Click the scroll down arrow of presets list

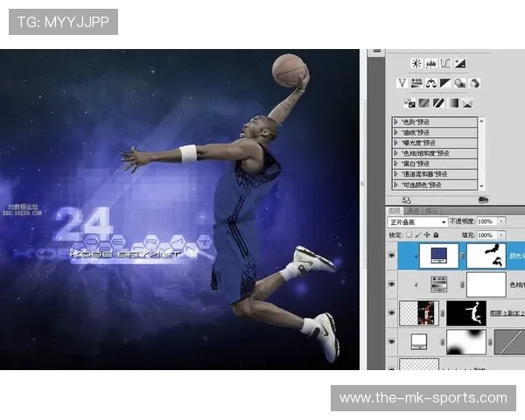(x=482, y=186)
